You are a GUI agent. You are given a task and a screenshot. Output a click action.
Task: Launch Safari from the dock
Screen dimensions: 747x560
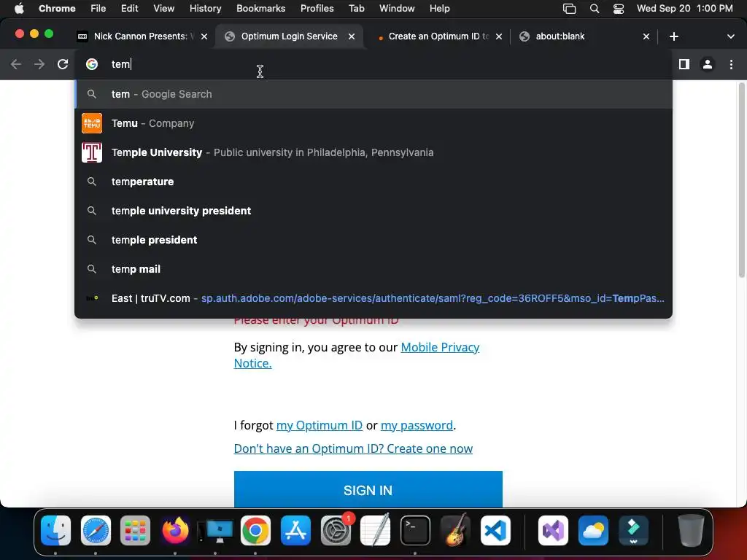[96, 530]
